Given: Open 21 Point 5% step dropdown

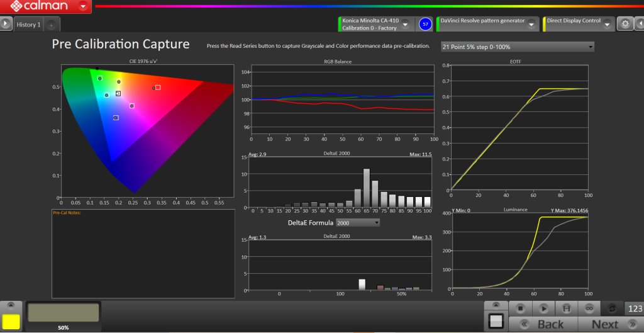Looking at the screenshot, I should (517, 47).
